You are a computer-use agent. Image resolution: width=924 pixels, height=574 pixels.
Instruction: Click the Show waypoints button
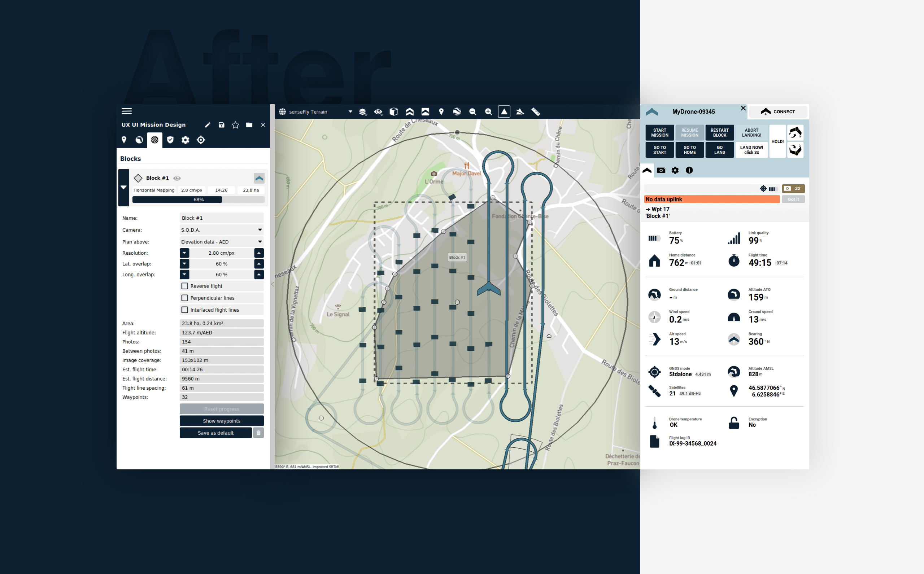tap(221, 421)
